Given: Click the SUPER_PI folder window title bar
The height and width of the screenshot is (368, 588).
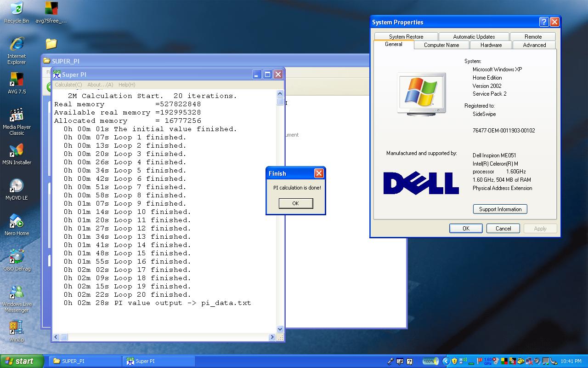Looking at the screenshot, I should tap(204, 61).
